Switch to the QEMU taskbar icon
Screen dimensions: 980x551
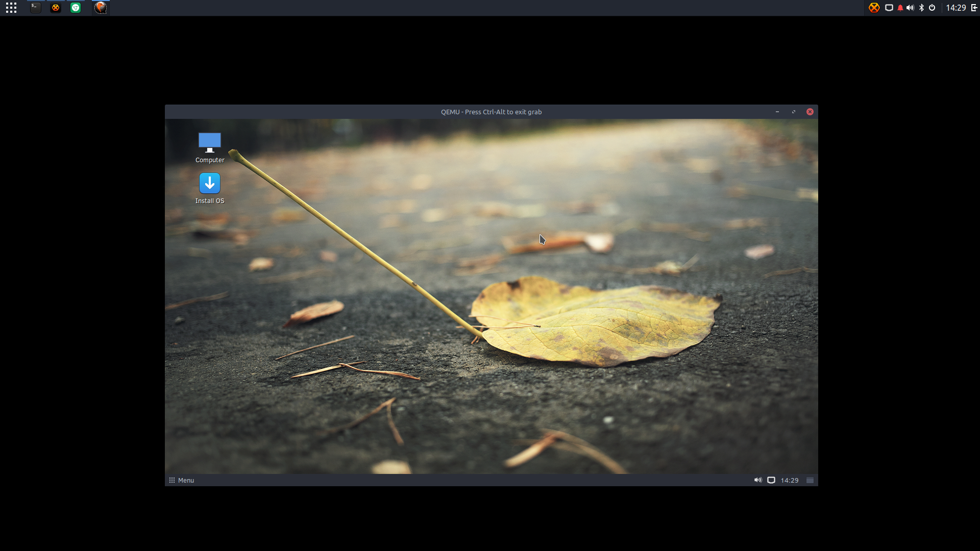101,8
